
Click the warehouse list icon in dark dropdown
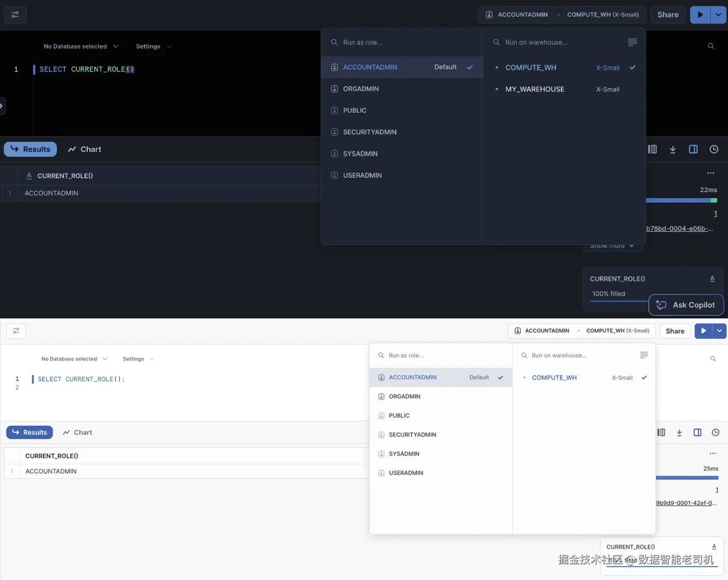point(632,42)
